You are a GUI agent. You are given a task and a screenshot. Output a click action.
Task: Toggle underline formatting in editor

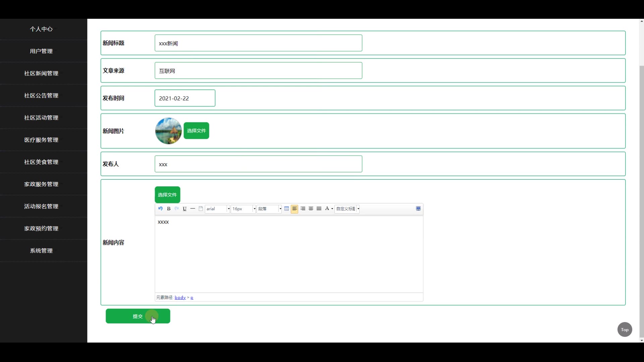(x=184, y=208)
